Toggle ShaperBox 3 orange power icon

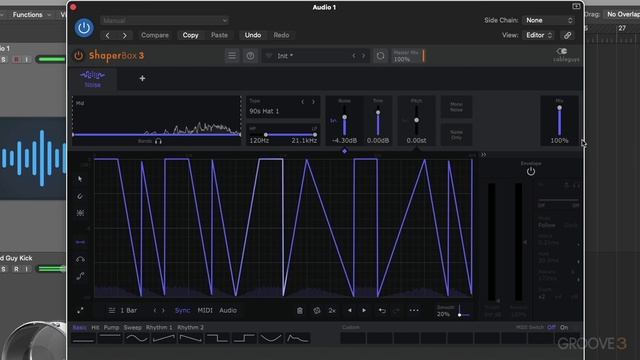[78, 56]
